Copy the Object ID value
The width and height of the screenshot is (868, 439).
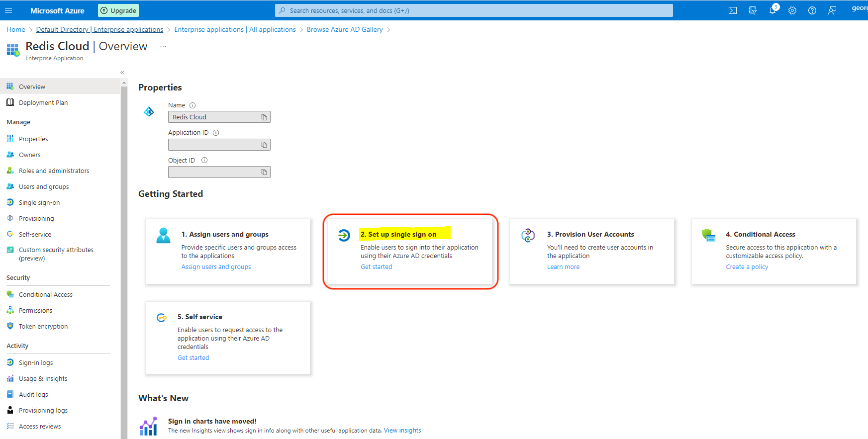click(264, 172)
